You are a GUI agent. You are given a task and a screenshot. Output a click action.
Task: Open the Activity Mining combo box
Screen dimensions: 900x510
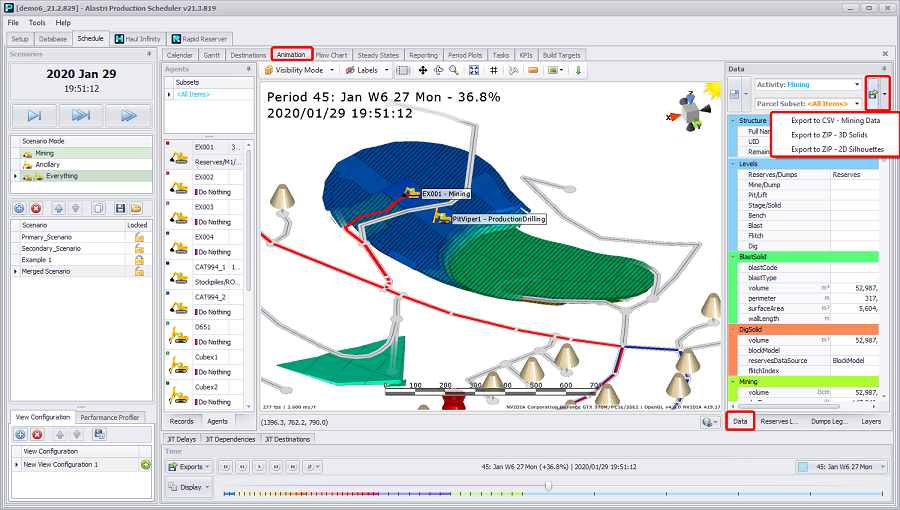tap(807, 85)
